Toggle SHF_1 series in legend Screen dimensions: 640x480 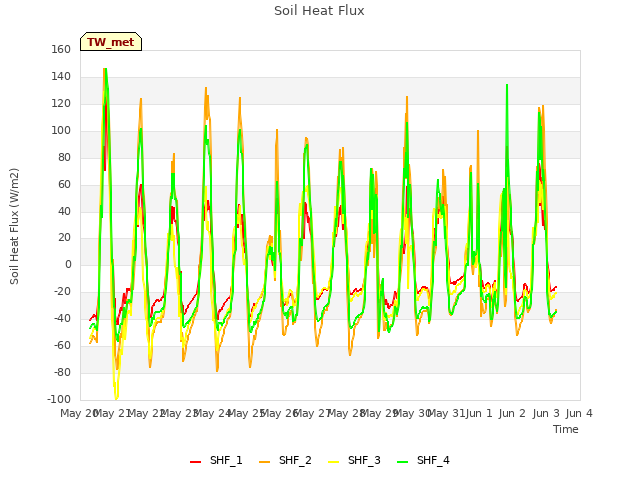216,460
